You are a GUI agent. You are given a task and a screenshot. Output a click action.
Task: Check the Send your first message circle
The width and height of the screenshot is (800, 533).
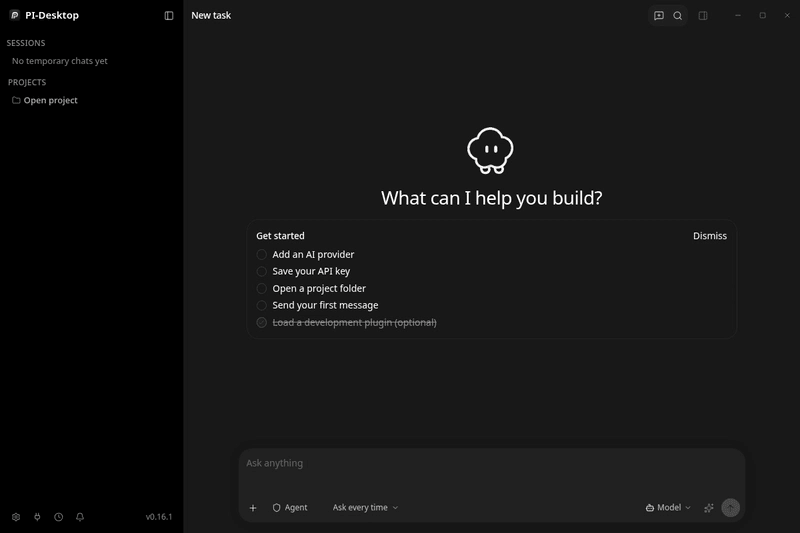pyautogui.click(x=262, y=305)
